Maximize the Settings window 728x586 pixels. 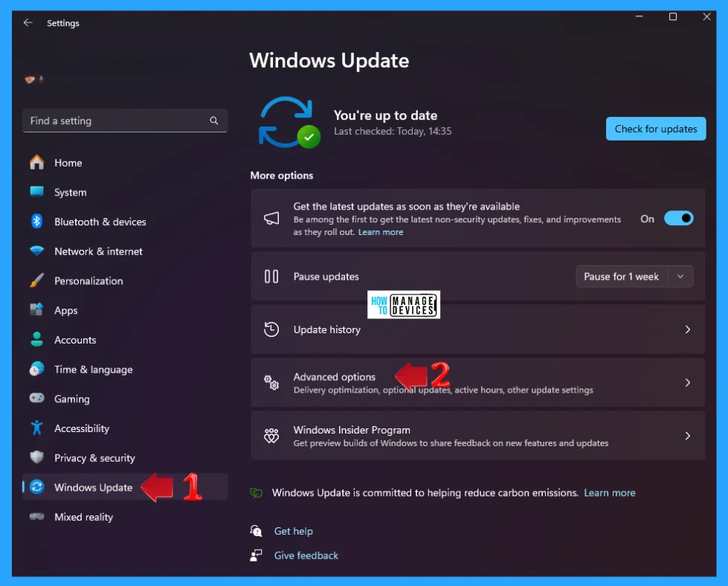click(672, 16)
